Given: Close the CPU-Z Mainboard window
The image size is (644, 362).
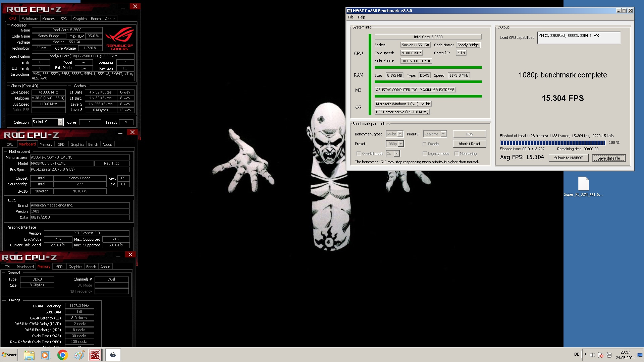Looking at the screenshot, I should tap(132, 132).
